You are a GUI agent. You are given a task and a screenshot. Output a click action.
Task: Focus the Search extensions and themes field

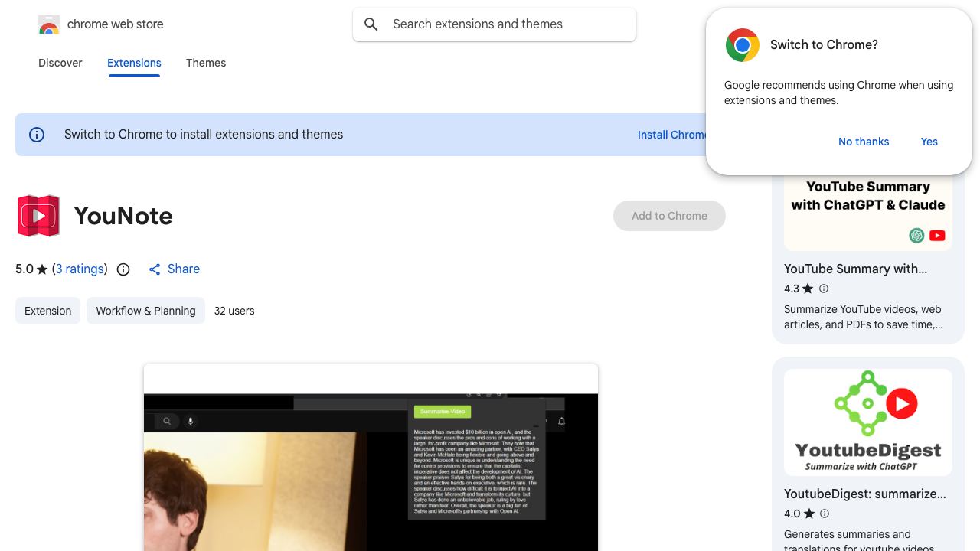[x=495, y=24]
